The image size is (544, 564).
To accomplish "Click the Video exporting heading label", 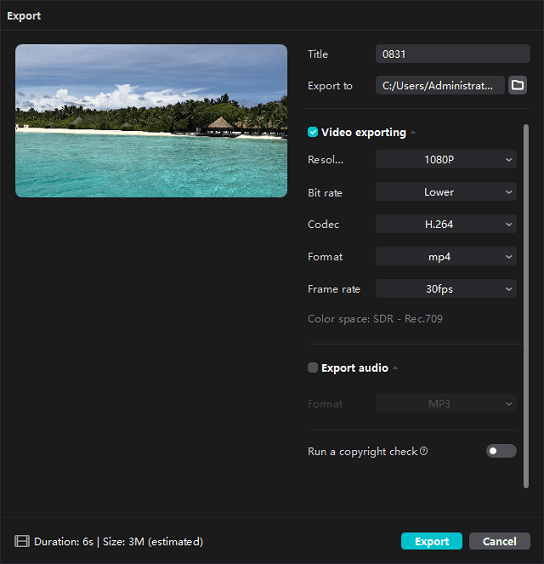I will click(x=363, y=132).
